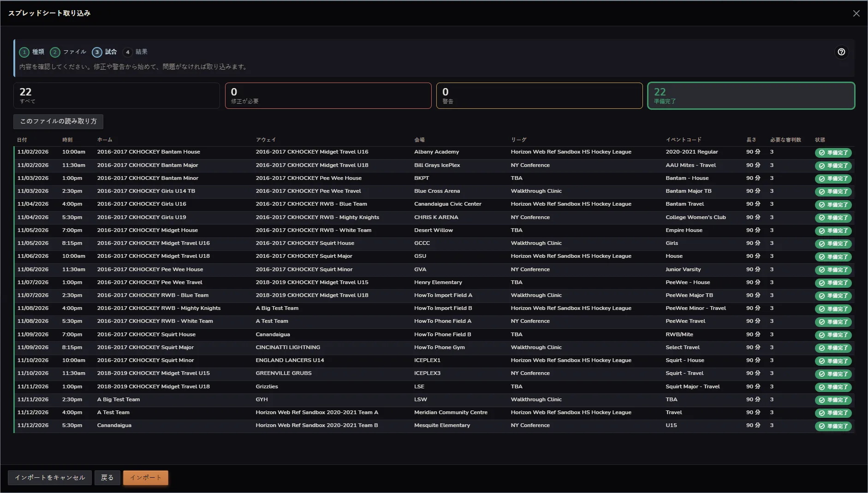Click インポートをキャンセル button

pyautogui.click(x=50, y=478)
